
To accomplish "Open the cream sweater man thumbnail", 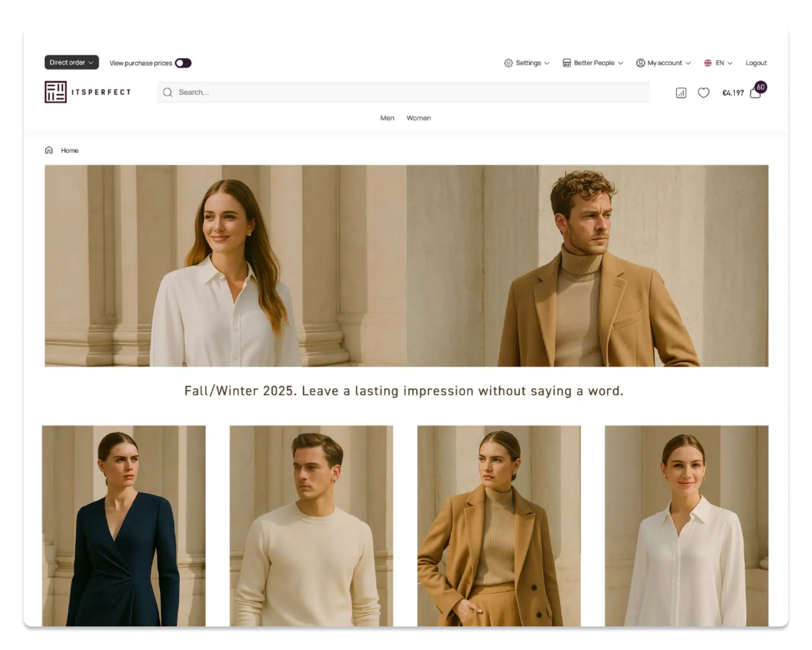I will (311, 526).
